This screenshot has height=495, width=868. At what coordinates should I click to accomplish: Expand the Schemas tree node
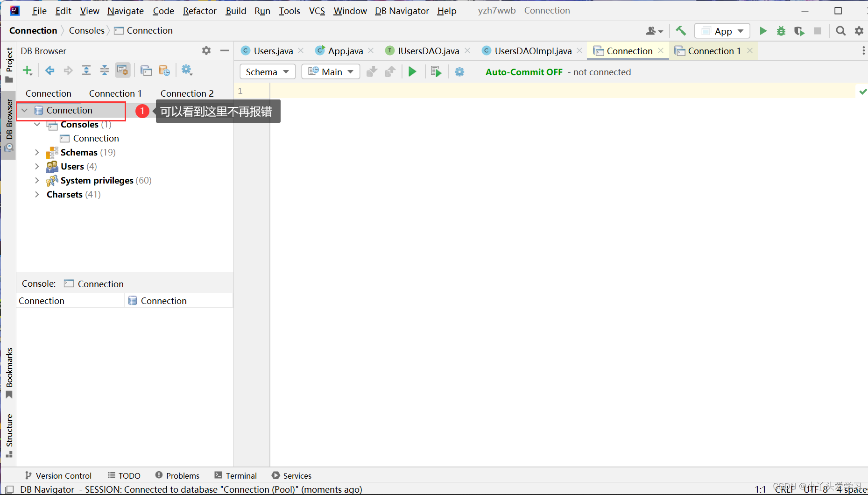(x=37, y=152)
